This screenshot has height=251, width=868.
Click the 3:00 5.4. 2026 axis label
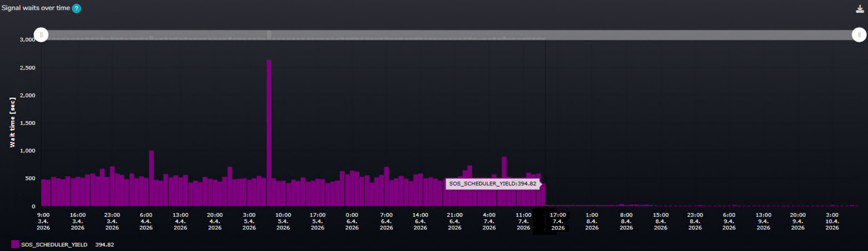coord(249,221)
